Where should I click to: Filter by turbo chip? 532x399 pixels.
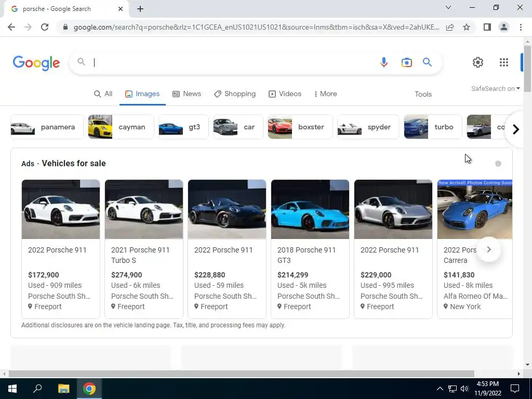click(x=433, y=127)
